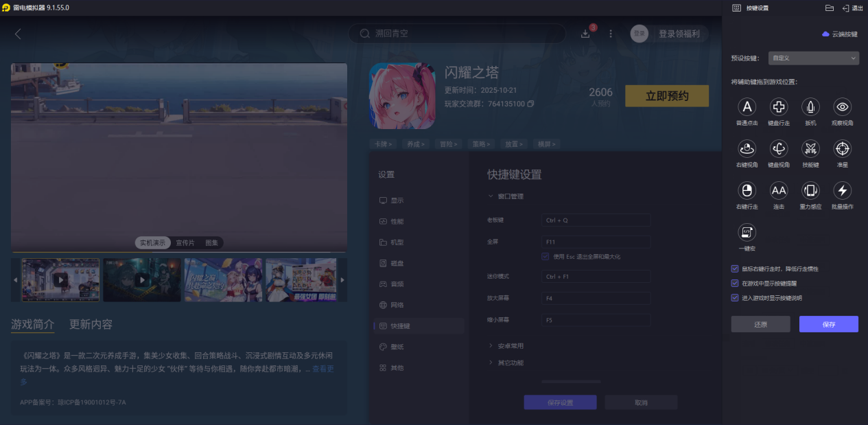868x425 pixels.
Task: Select the 右键视角 icon
Action: click(x=747, y=148)
